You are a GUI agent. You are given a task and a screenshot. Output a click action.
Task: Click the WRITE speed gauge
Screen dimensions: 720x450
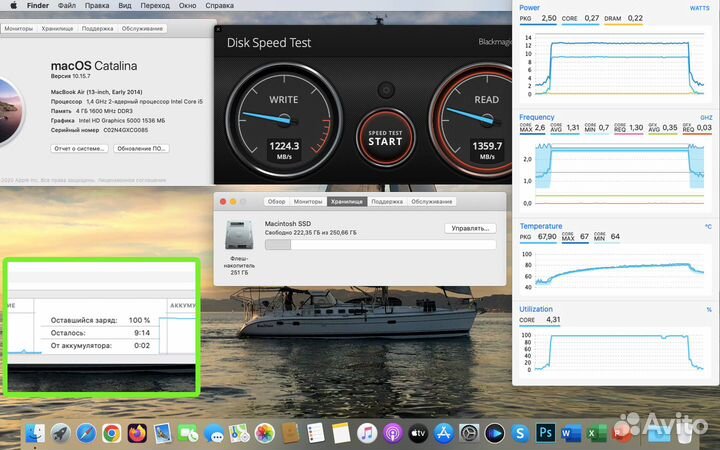(x=284, y=120)
